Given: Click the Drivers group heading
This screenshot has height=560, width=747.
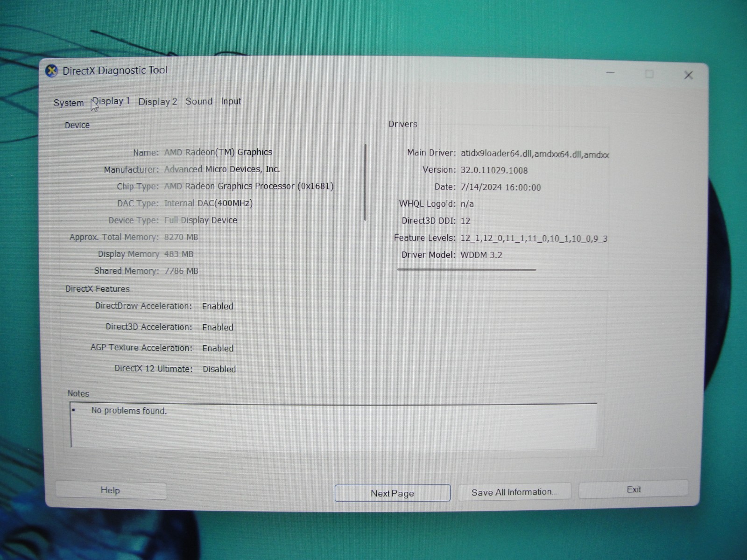Looking at the screenshot, I should (403, 124).
